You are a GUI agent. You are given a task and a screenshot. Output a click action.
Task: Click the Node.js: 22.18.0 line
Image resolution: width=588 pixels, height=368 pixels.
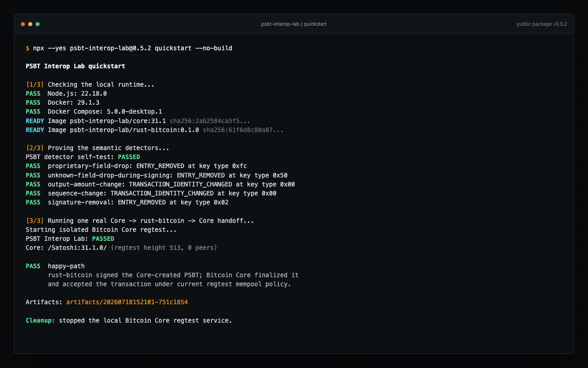click(x=66, y=94)
